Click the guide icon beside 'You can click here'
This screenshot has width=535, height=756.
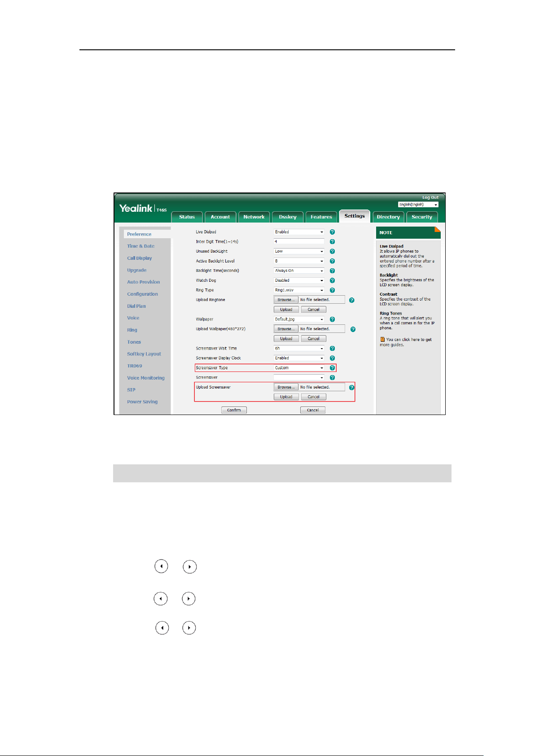pyautogui.click(x=382, y=340)
